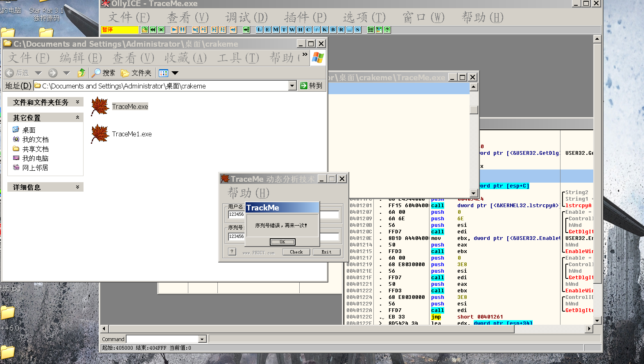Select the TraceMe.exe file
The width and height of the screenshot is (644, 364).
click(x=120, y=106)
